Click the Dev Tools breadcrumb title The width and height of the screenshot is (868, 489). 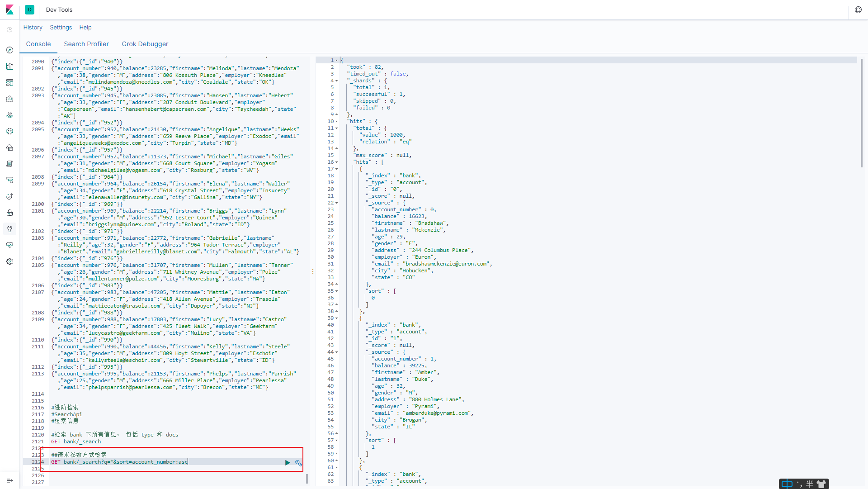tap(59, 9)
